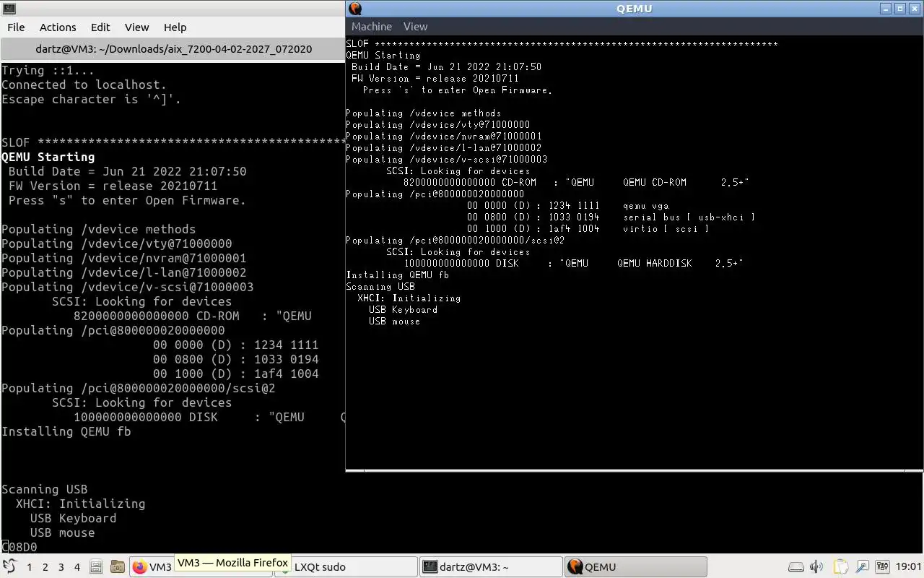Close the QEMU window
Image resolution: width=924 pixels, height=578 pixels.
pyautogui.click(x=914, y=9)
